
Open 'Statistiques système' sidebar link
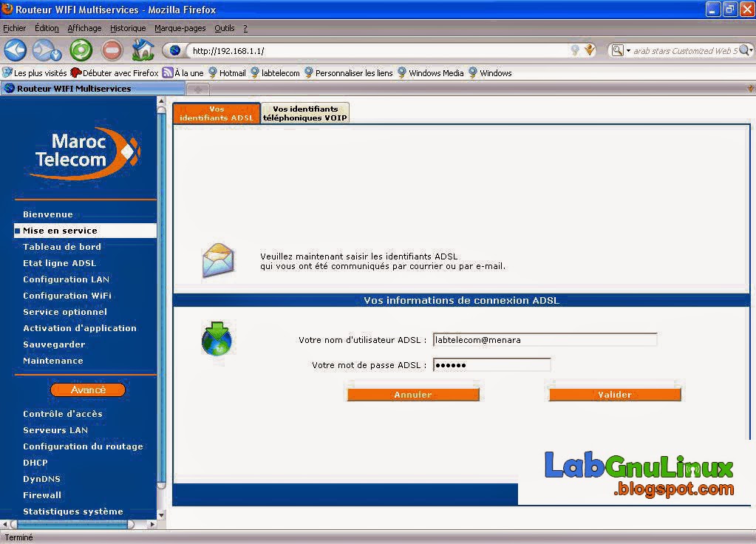pyautogui.click(x=73, y=511)
